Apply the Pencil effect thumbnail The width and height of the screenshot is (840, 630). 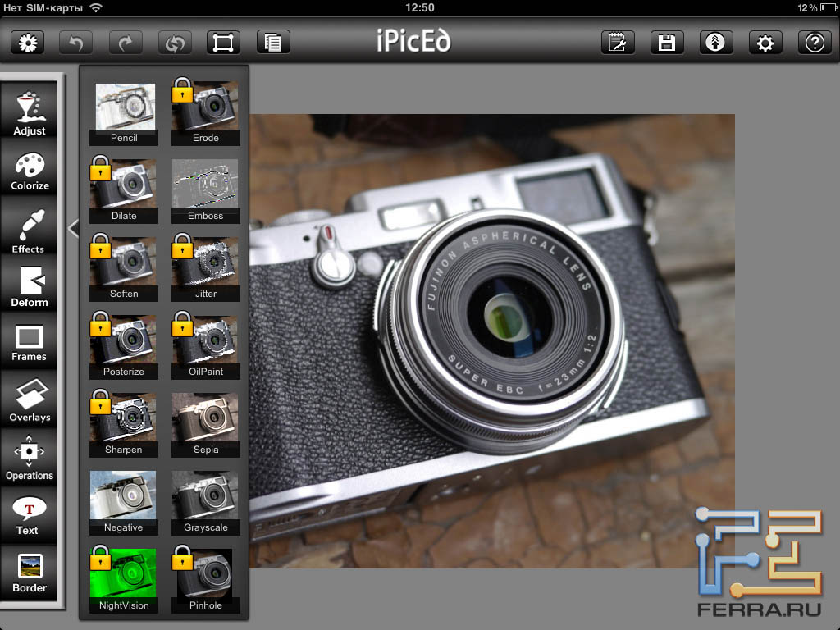[x=124, y=113]
